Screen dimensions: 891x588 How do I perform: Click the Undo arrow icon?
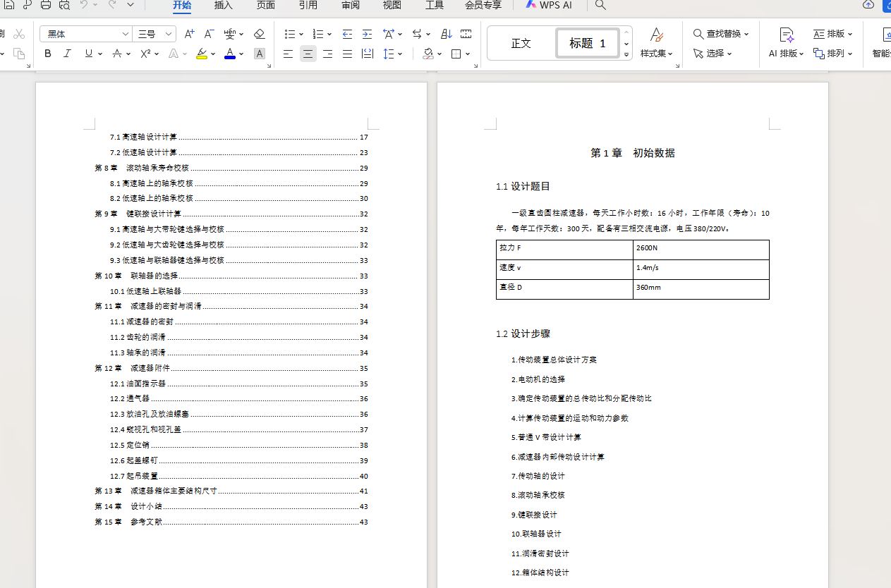pyautogui.click(x=84, y=5)
